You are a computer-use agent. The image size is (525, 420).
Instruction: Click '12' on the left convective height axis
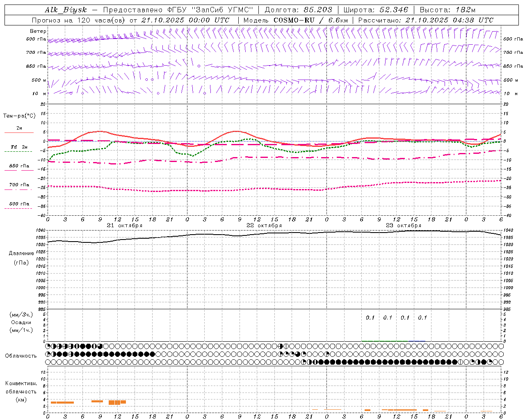pyautogui.click(x=43, y=372)
